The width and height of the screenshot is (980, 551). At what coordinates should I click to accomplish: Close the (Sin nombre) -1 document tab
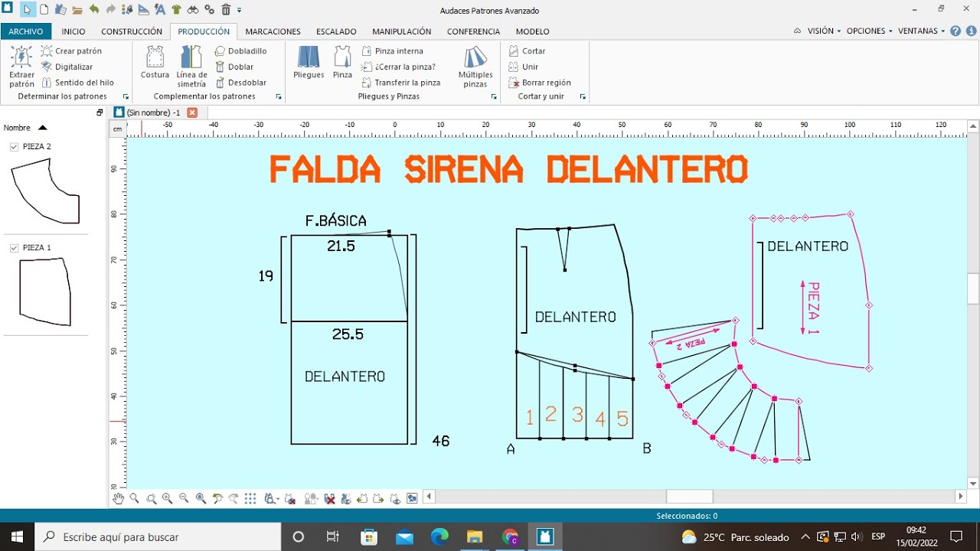[192, 112]
